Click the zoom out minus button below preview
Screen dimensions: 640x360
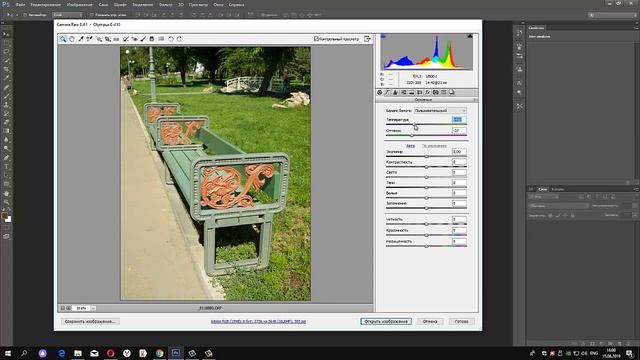[63, 308]
